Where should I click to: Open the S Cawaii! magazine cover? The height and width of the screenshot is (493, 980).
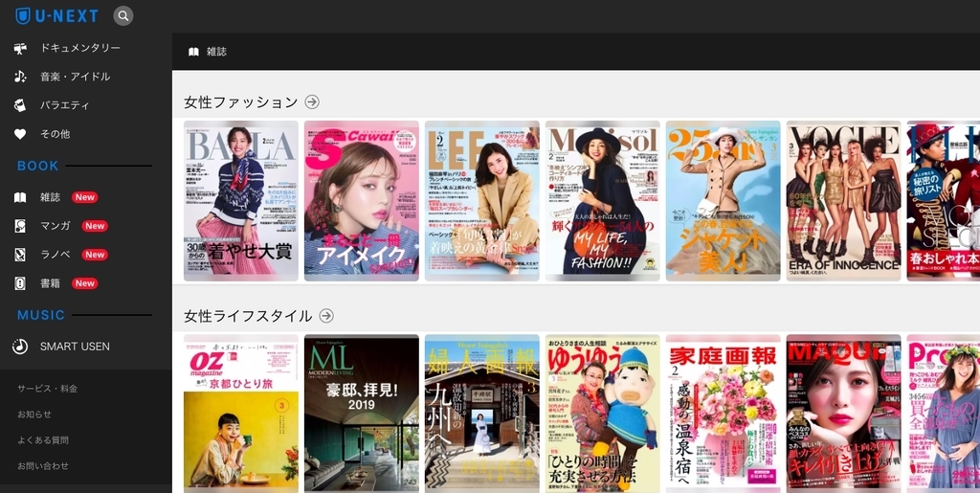[361, 201]
